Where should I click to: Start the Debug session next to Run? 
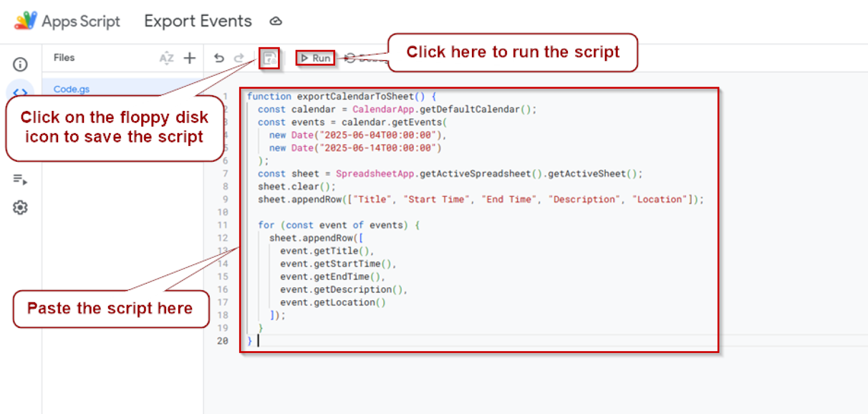[356, 57]
